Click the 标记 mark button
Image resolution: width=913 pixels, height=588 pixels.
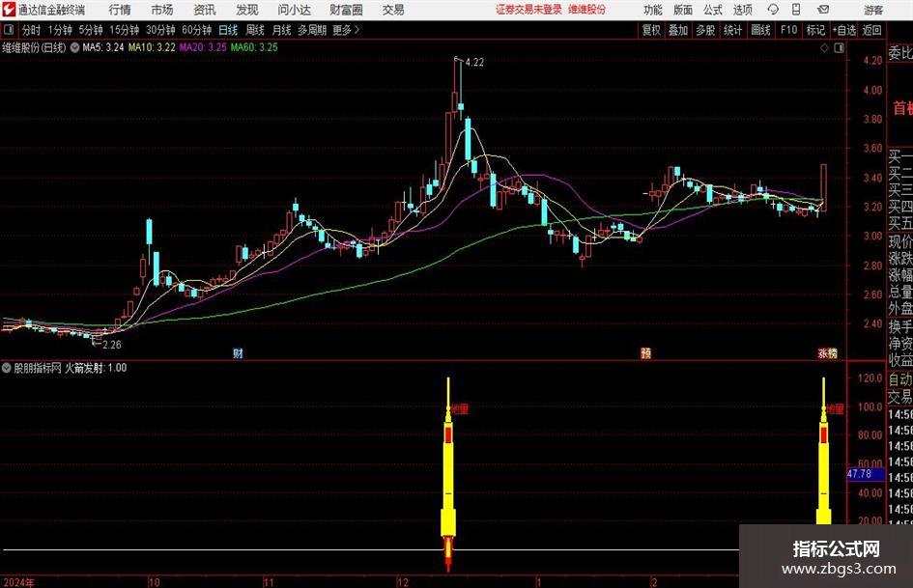pyautogui.click(x=815, y=30)
